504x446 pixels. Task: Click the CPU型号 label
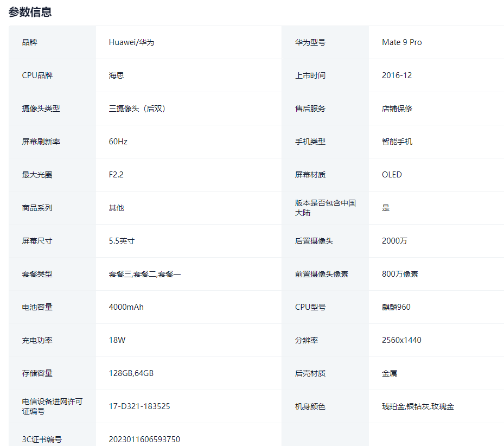click(310, 308)
